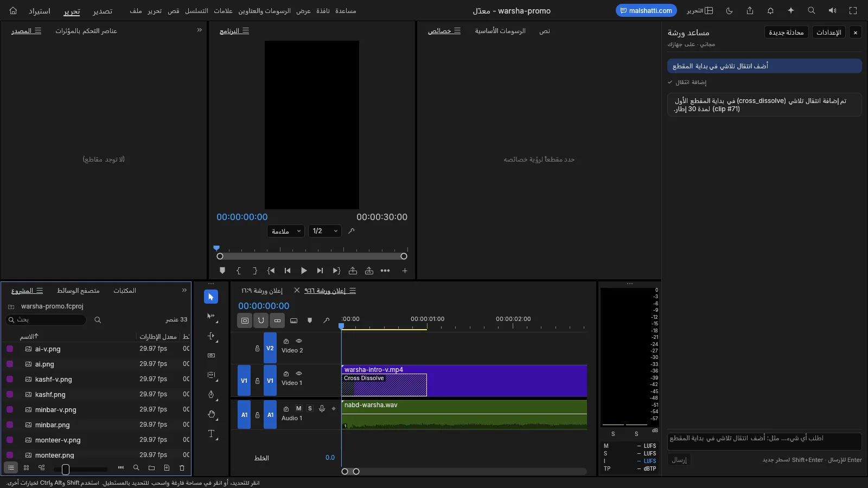Viewport: 868px width, 488px height.
Task: Toggle snap magnet in timeline
Action: (x=261, y=320)
